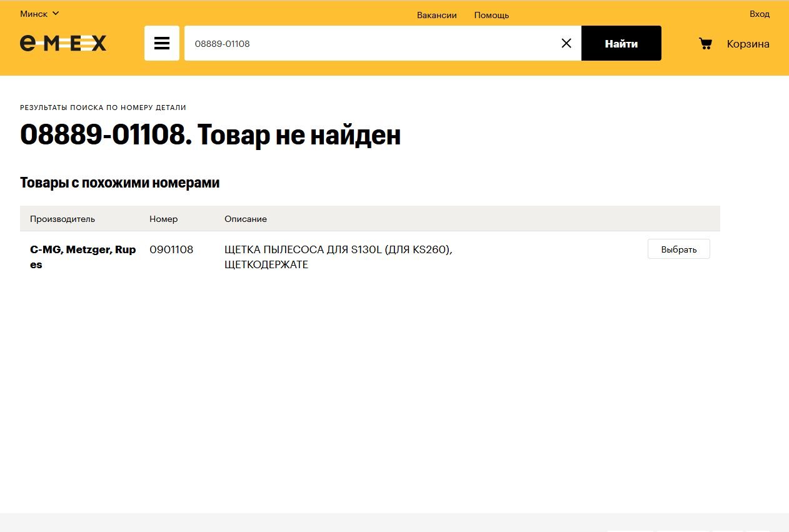Open the Вакансии link

click(437, 15)
